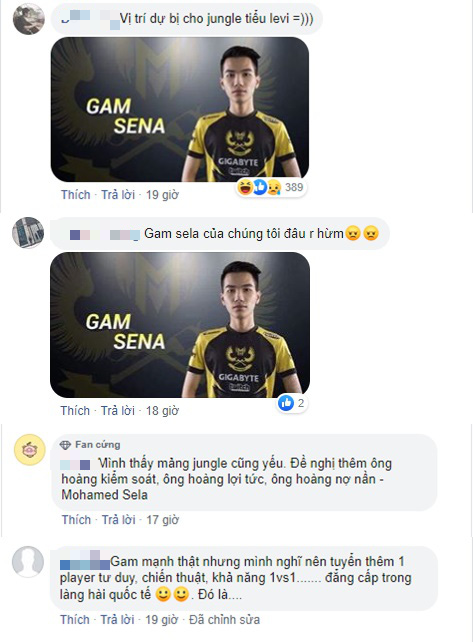The width and height of the screenshot is (473, 642).
Task: Open the 'Đã chỉnh sửa' edit history link
Action: coord(224,619)
